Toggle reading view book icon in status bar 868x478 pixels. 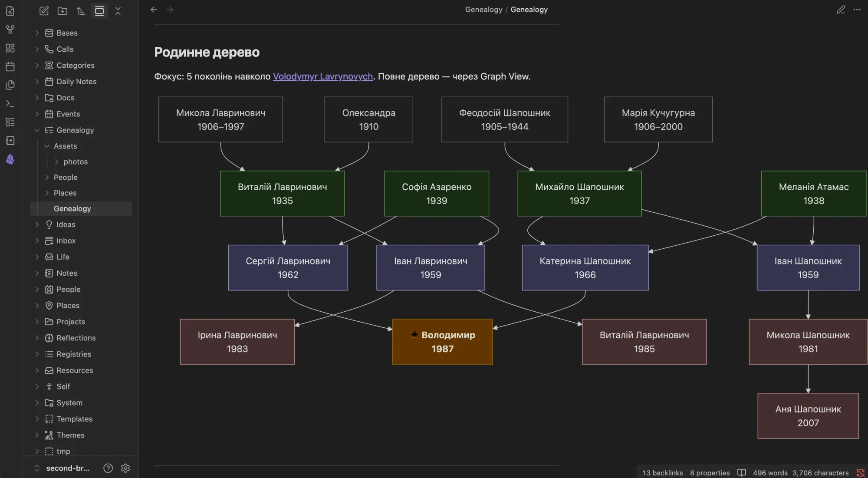point(742,473)
